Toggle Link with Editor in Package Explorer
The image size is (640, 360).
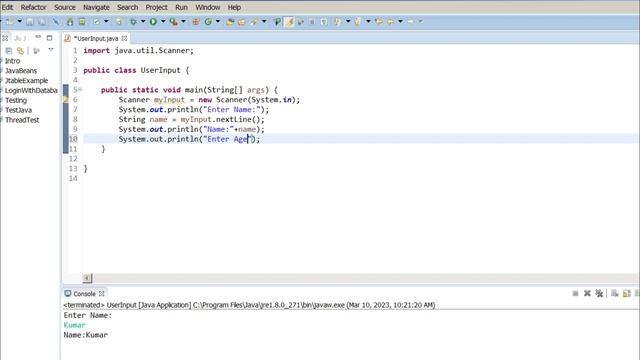(20, 51)
